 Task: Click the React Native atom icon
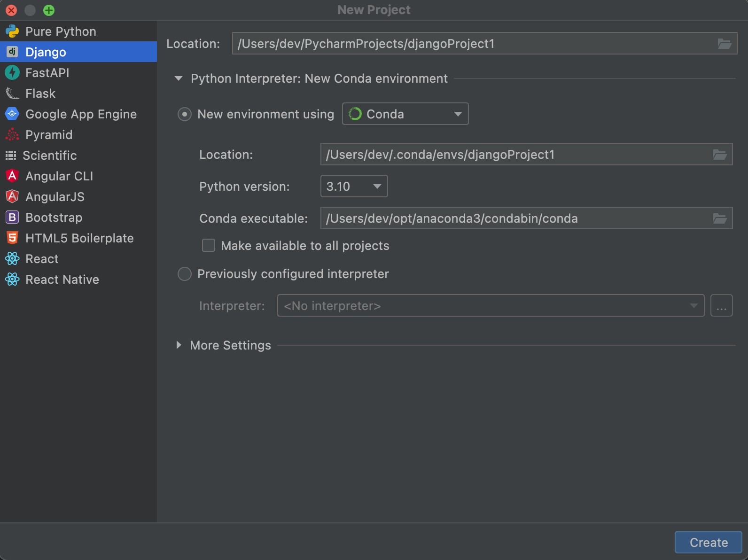[12, 279]
